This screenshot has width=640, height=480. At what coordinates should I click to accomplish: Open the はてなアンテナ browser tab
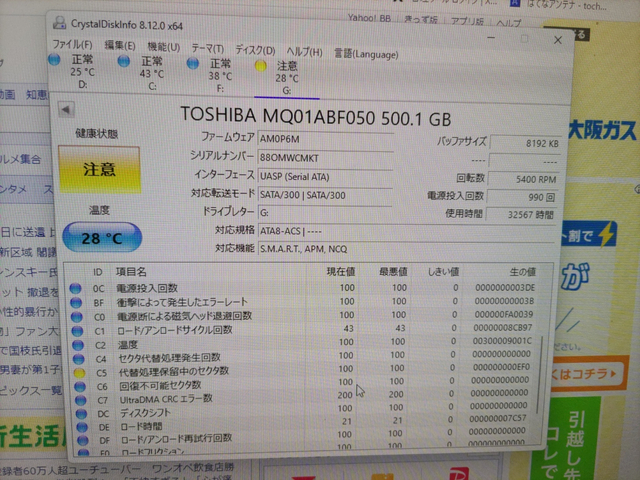pyautogui.click(x=561, y=5)
